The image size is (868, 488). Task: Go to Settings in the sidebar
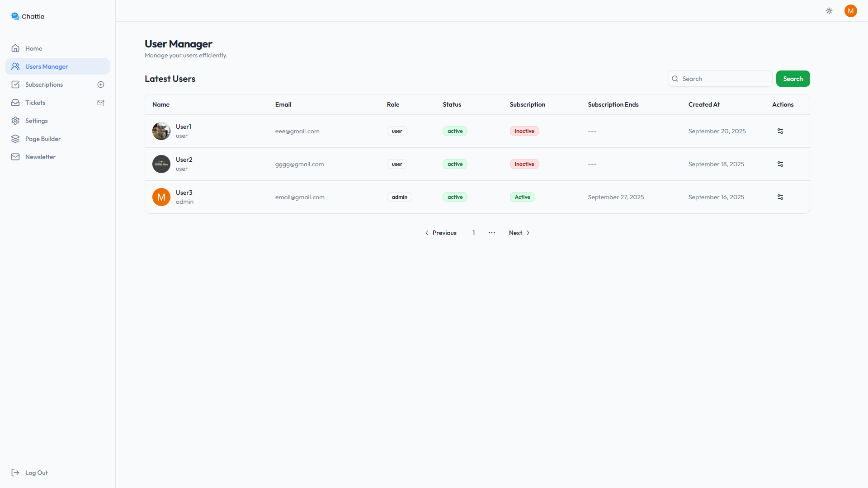(36, 121)
